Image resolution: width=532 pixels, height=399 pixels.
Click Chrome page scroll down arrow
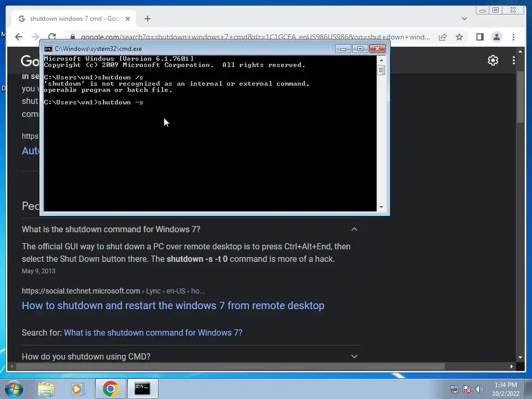click(x=520, y=357)
